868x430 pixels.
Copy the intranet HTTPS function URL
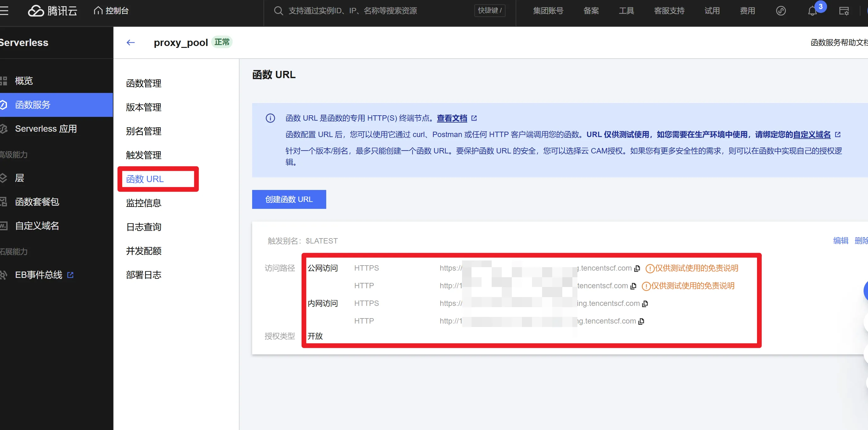point(645,304)
